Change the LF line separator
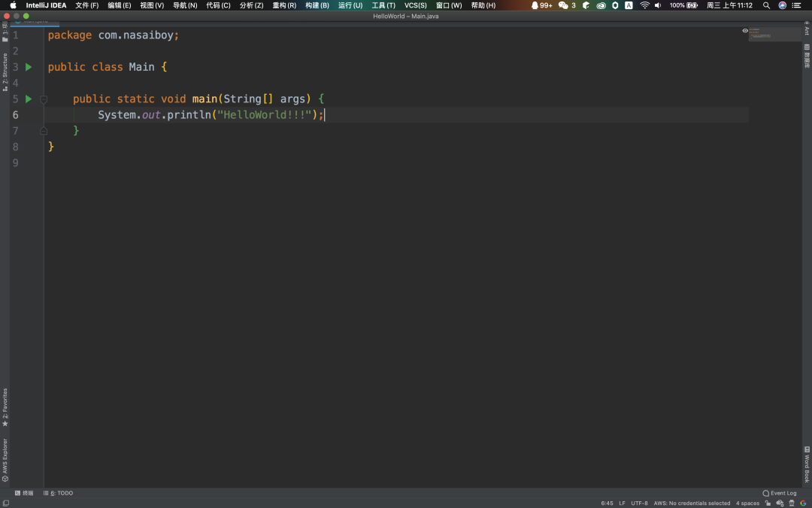The height and width of the screenshot is (508, 812). 622,503
